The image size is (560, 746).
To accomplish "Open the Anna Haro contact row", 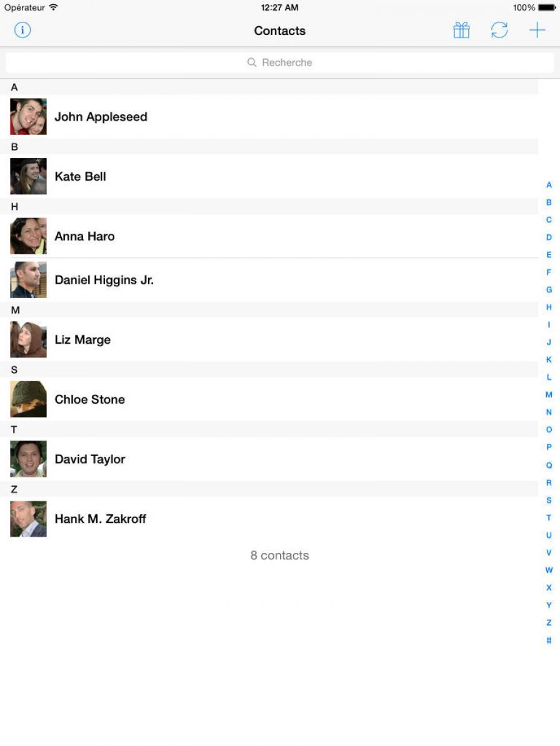I will pyautogui.click(x=269, y=236).
